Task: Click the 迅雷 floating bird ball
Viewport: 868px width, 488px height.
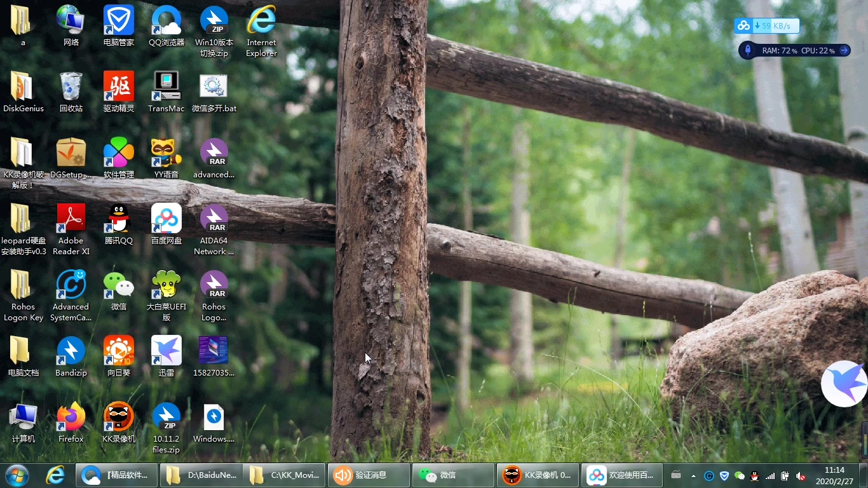Action: [x=844, y=384]
